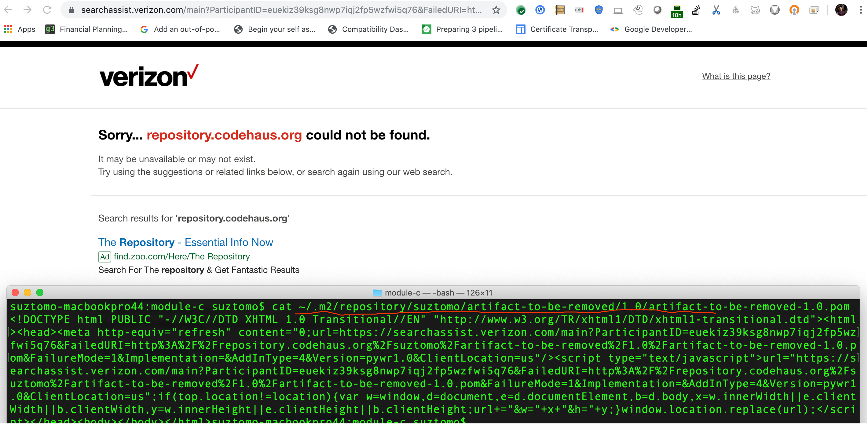Screen dimensions: 868x424
Task: Click the sitemap diagram extension icon
Action: tap(736, 10)
